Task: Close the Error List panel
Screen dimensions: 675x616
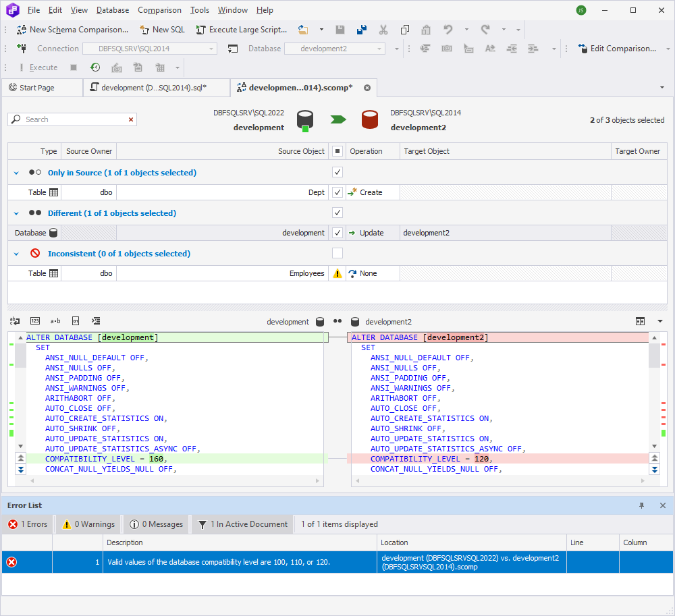Action: click(663, 505)
